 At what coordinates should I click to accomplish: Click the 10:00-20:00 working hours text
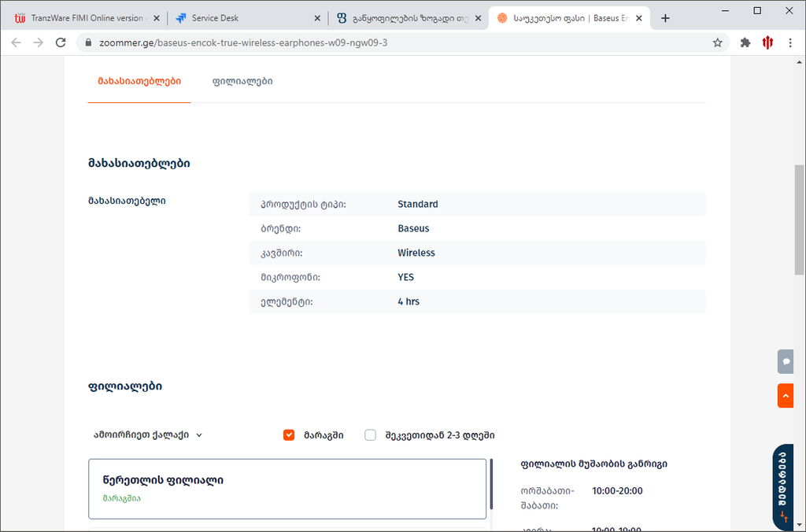(617, 491)
